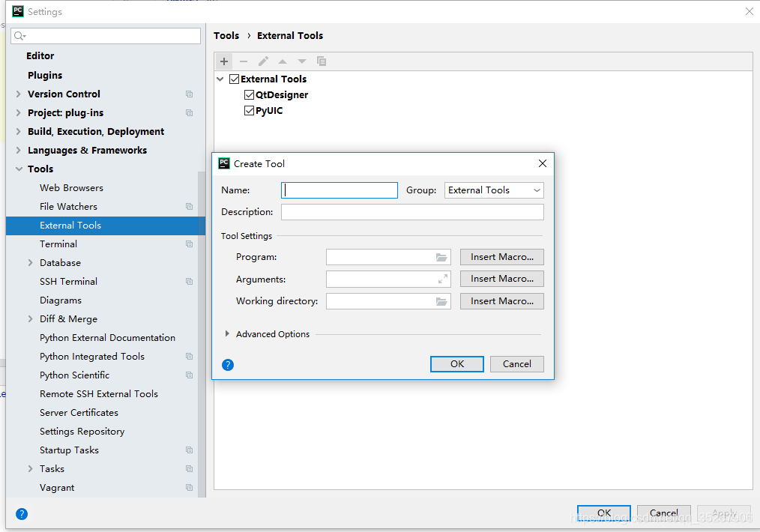The height and width of the screenshot is (532, 760).
Task: Expand Project: plug-ins settings node
Action: point(19,113)
